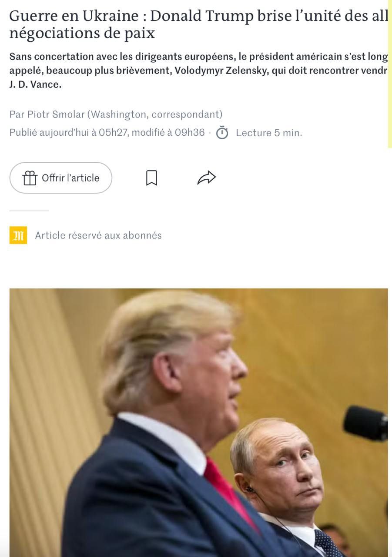Click "(Washington, correspondant)" byline text
Image resolution: width=392 pixels, height=557 pixels.
(155, 114)
